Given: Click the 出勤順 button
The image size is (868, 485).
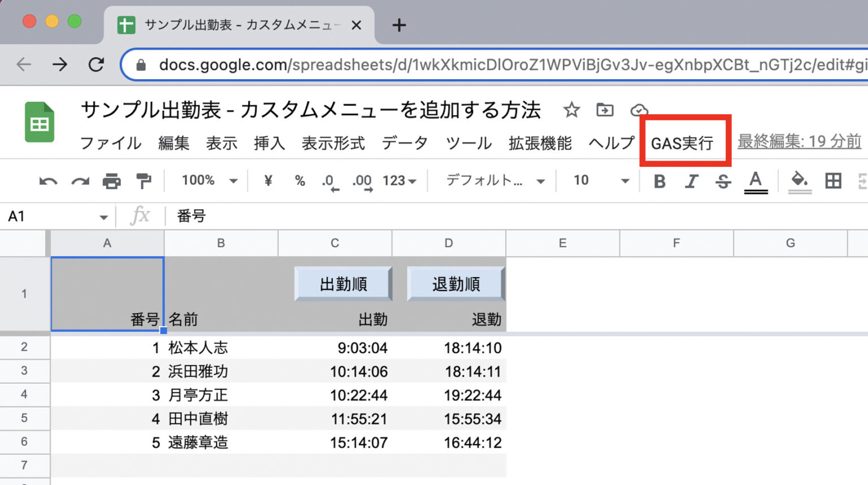Looking at the screenshot, I should point(343,284).
